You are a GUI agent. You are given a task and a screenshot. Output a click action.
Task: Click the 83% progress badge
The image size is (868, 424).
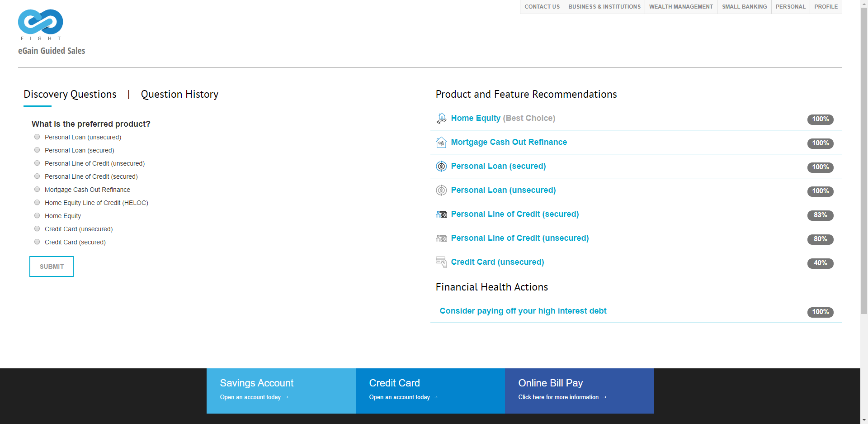pyautogui.click(x=820, y=215)
